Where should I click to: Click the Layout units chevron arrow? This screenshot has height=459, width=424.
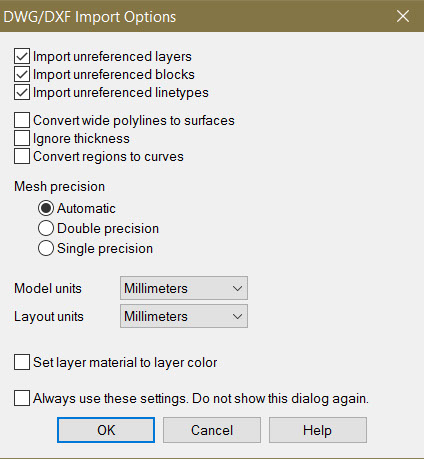point(237,316)
